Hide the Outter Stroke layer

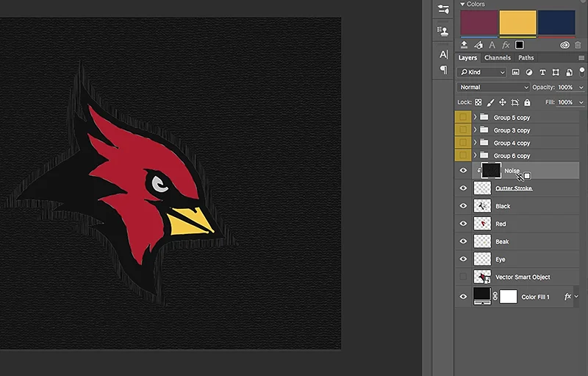tap(463, 188)
